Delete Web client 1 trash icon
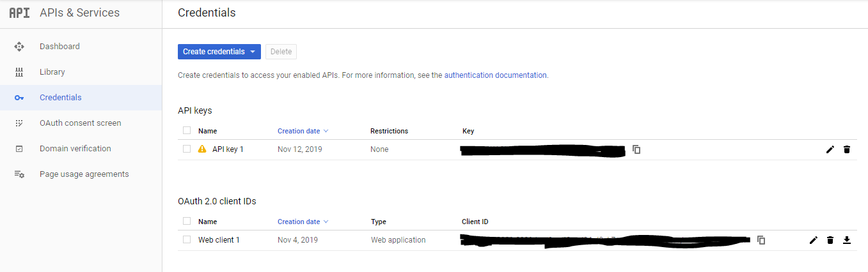Image resolution: width=868 pixels, height=272 pixels. 830,240
